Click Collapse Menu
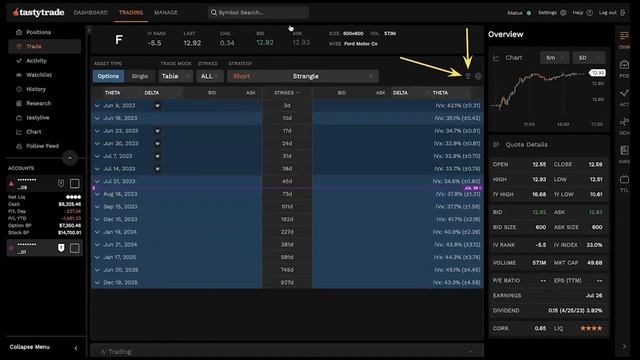 (x=44, y=347)
